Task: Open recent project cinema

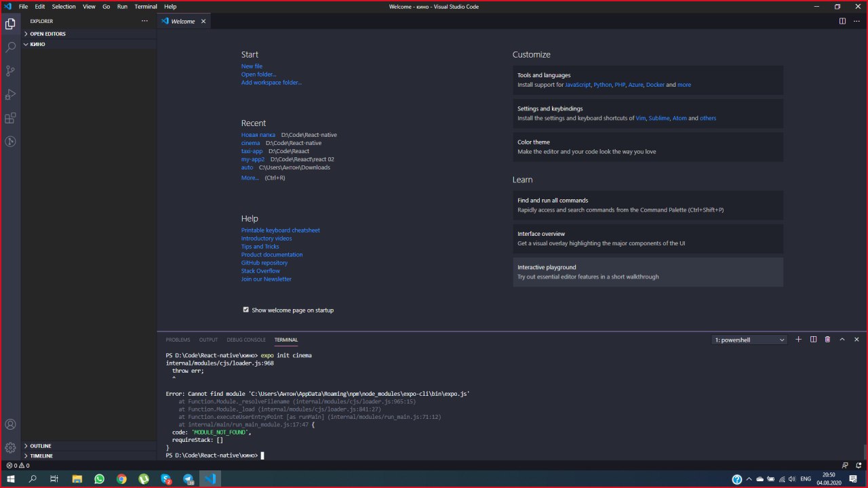Action: (x=250, y=143)
